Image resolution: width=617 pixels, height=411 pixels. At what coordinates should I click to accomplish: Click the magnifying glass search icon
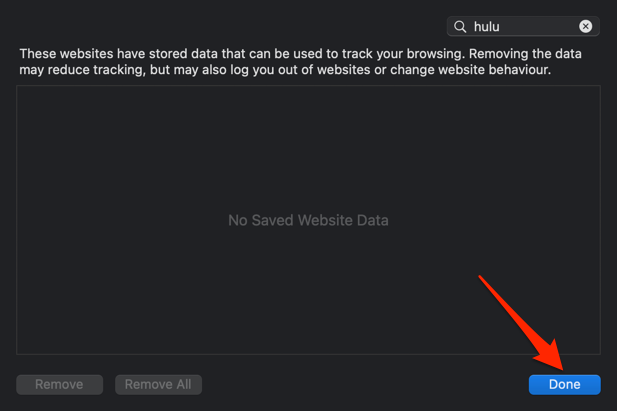461,27
